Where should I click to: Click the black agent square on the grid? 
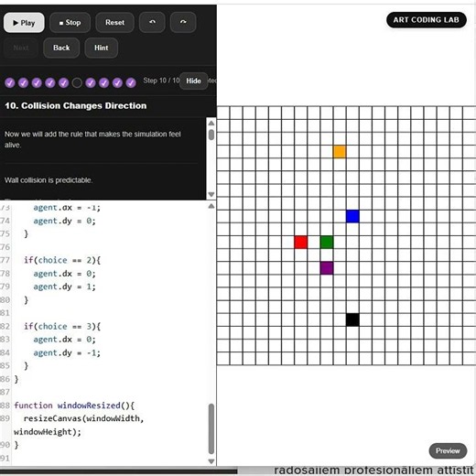(x=352, y=319)
